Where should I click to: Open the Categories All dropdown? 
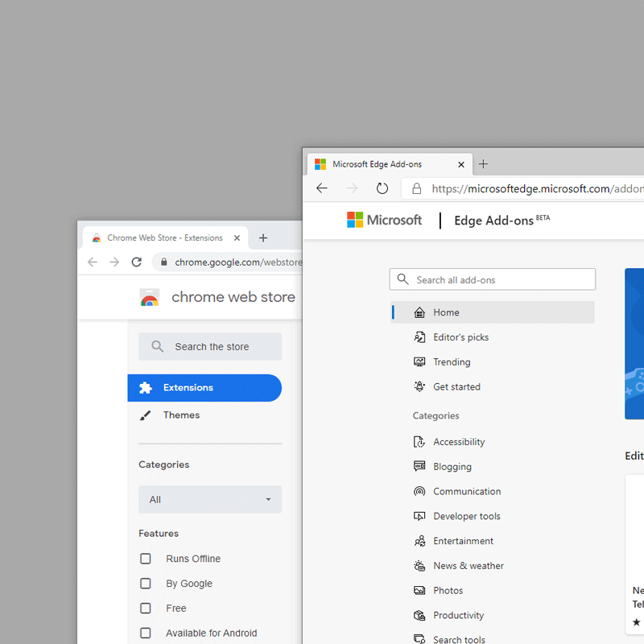(x=210, y=499)
